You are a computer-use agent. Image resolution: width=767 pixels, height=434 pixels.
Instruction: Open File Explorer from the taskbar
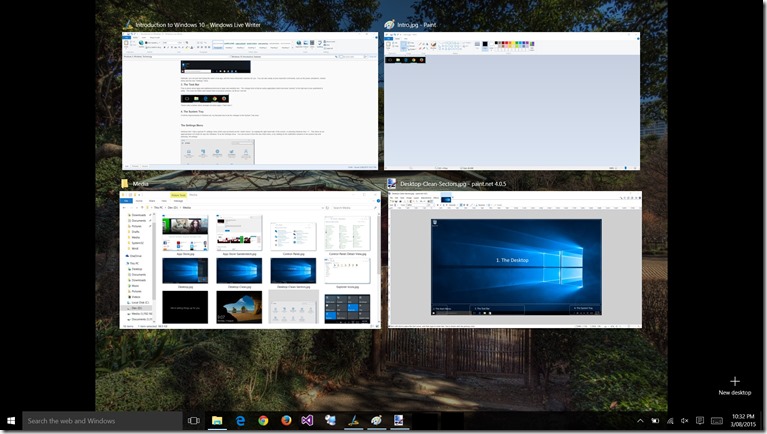[217, 421]
